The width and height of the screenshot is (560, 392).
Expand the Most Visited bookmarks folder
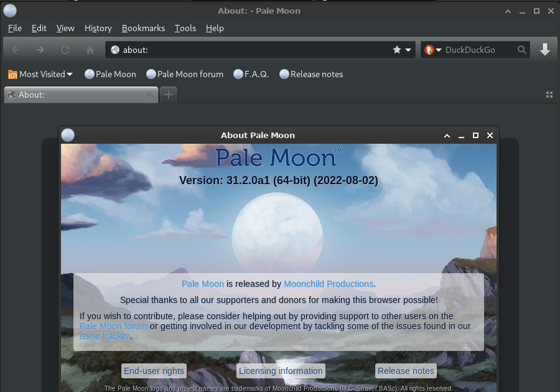point(40,74)
